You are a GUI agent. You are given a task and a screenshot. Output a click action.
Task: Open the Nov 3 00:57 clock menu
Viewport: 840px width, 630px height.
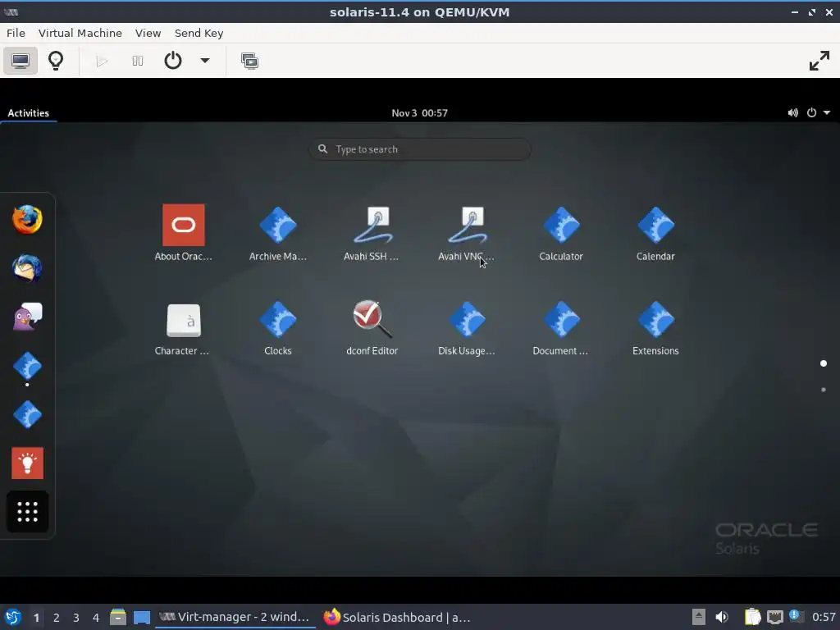tap(419, 113)
